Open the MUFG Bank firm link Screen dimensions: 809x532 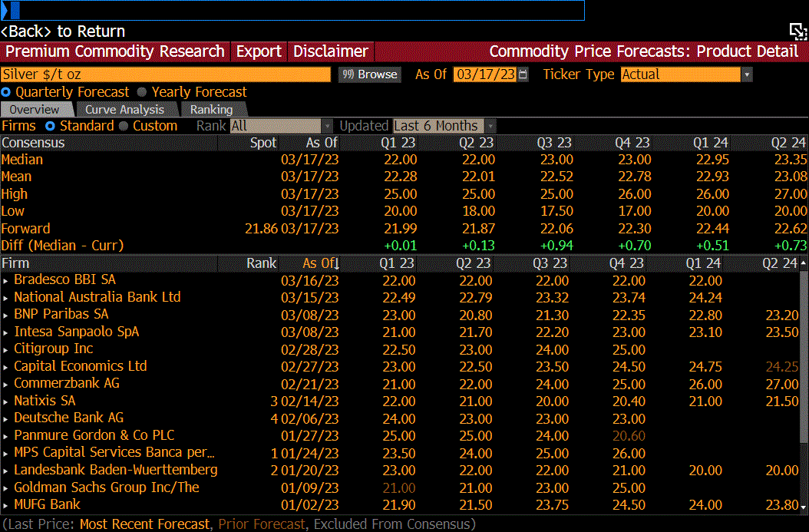point(47,504)
